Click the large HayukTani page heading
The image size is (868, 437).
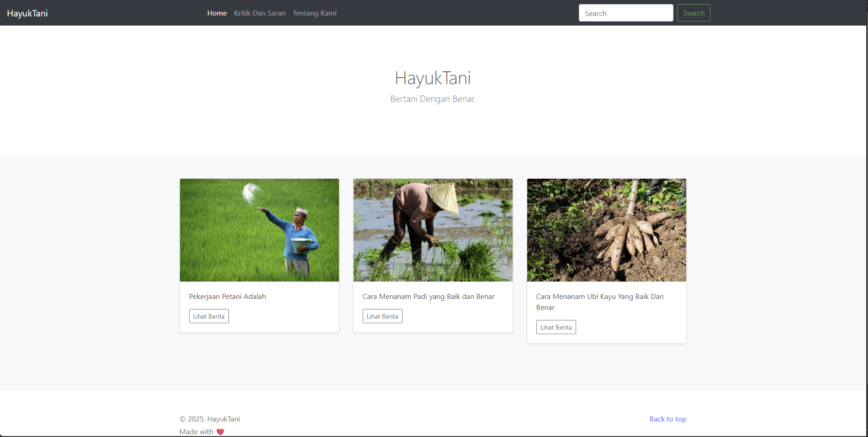coord(433,78)
